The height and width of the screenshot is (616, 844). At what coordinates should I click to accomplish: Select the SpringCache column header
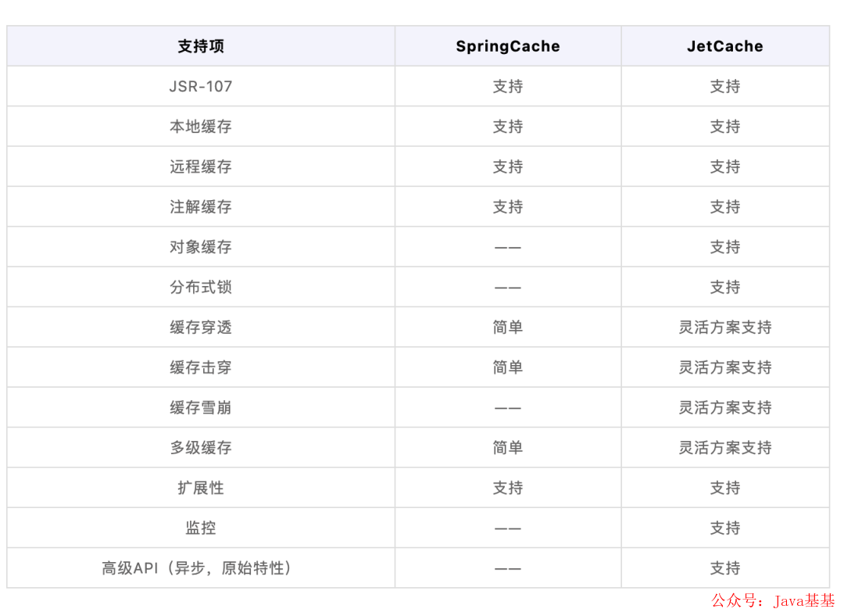[508, 46]
